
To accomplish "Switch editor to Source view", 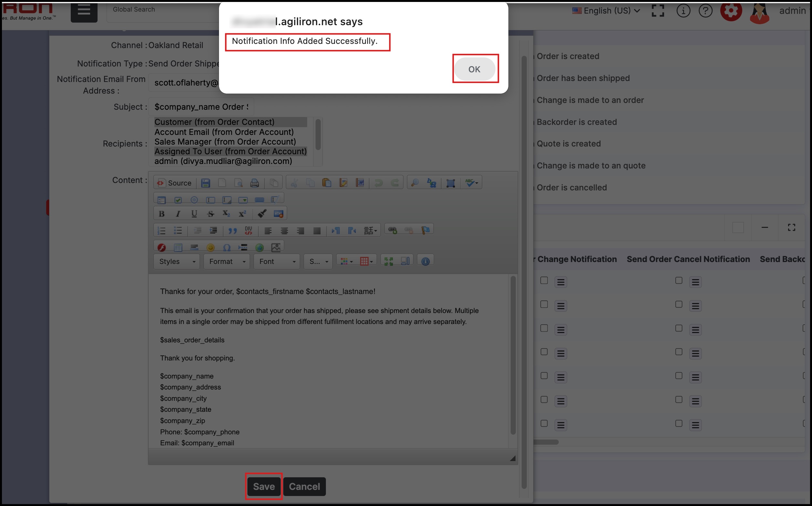I will tap(174, 183).
